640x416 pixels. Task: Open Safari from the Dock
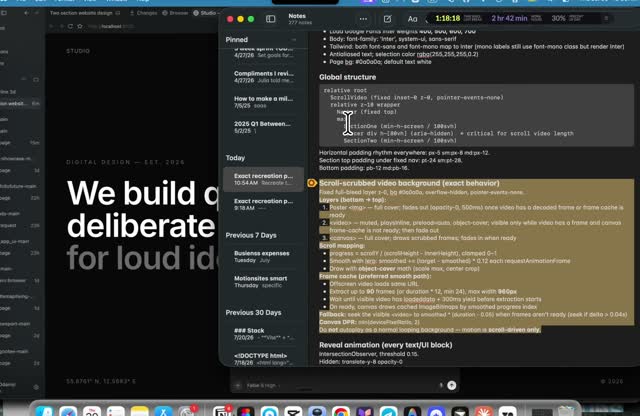pos(68,411)
